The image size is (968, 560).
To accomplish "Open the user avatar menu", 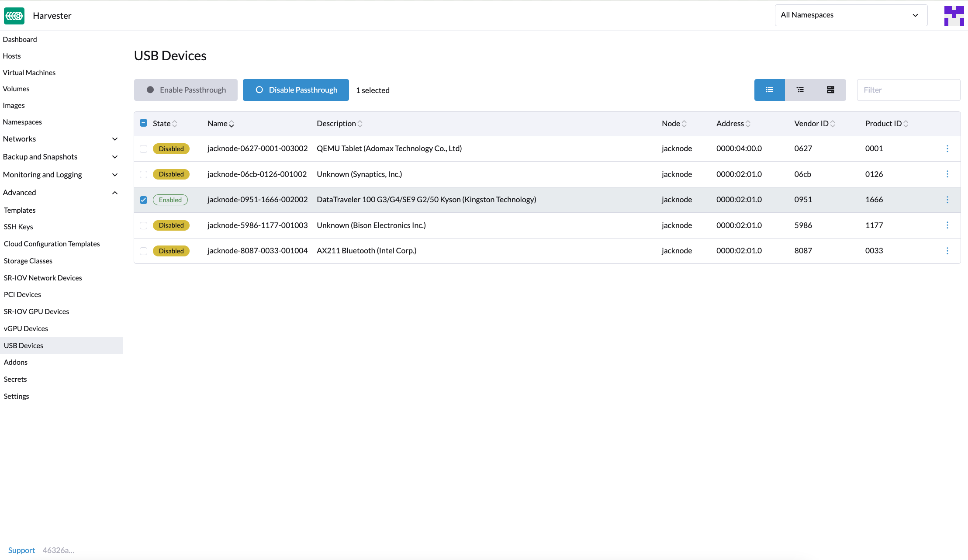I will (954, 16).
